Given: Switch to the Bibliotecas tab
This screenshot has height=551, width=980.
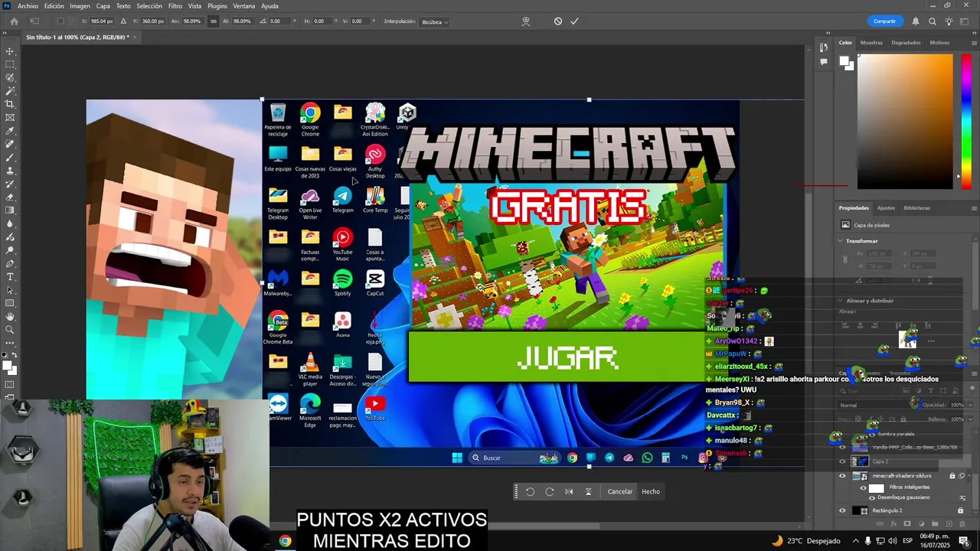Looking at the screenshot, I should click(916, 208).
